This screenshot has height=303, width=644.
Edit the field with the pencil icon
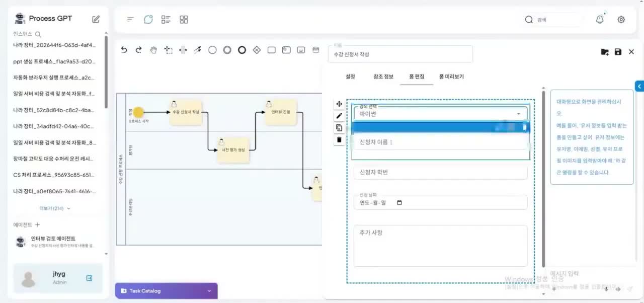click(339, 116)
